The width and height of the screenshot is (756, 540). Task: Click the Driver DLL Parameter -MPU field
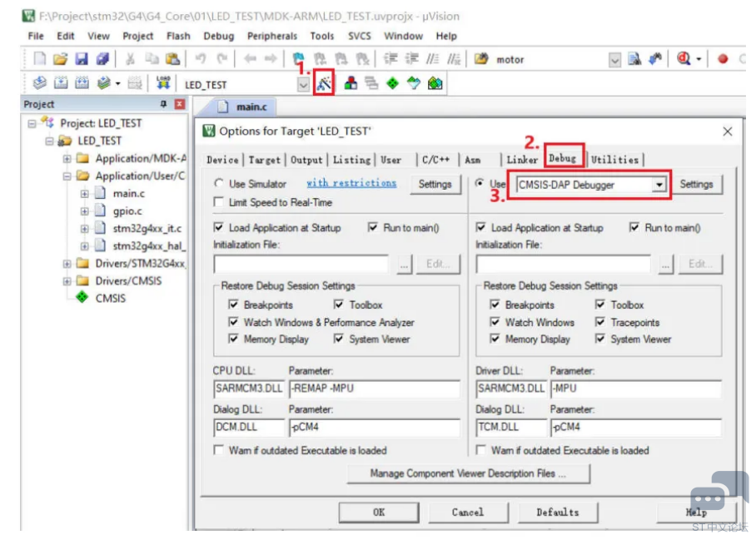pyautogui.click(x=635, y=389)
